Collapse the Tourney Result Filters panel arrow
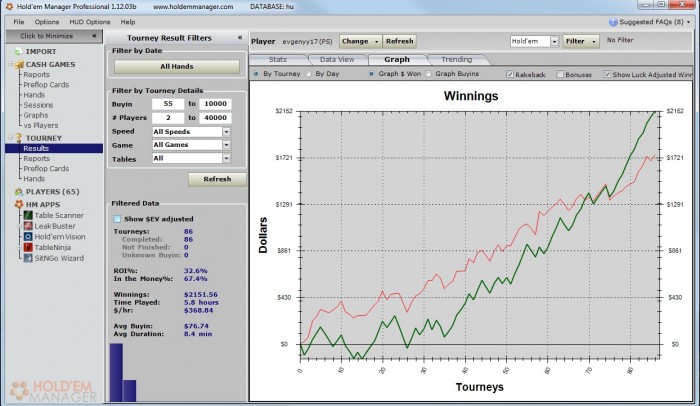Screen dimensions: 700x406 tap(240, 38)
